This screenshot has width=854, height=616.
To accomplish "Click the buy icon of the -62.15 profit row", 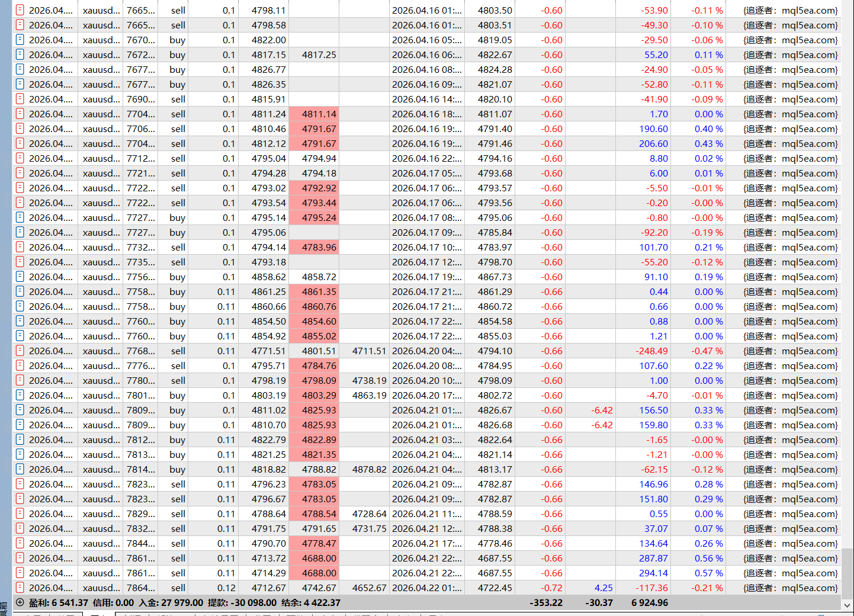I will tap(20, 469).
